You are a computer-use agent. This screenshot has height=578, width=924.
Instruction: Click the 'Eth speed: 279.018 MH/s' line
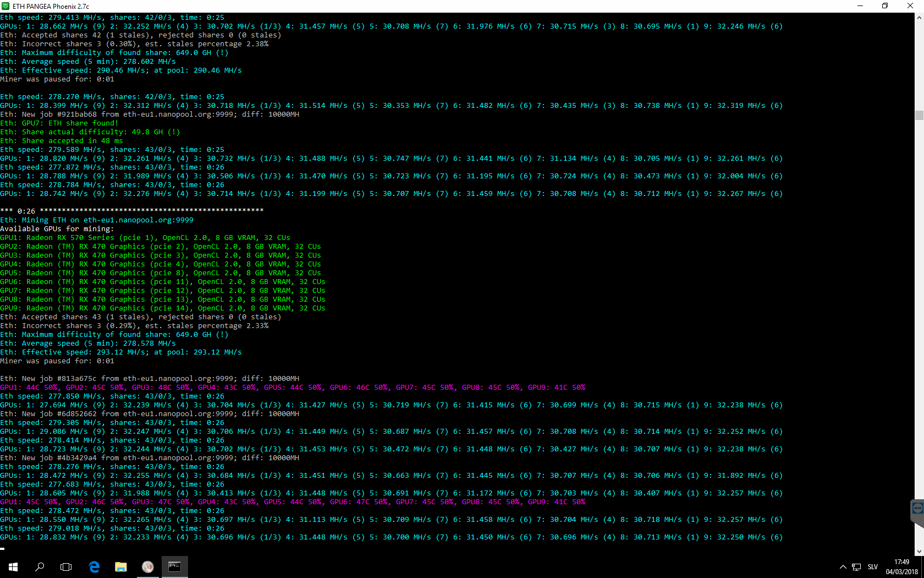(112, 528)
